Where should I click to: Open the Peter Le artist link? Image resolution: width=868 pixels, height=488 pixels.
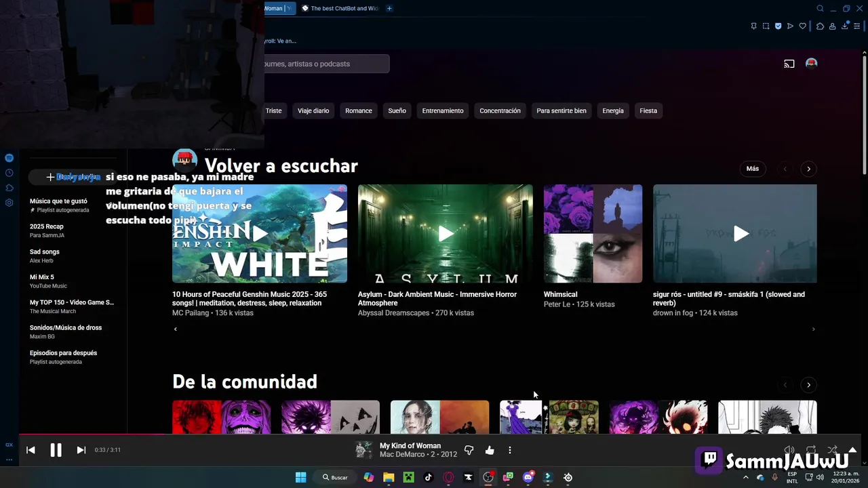[558, 304]
